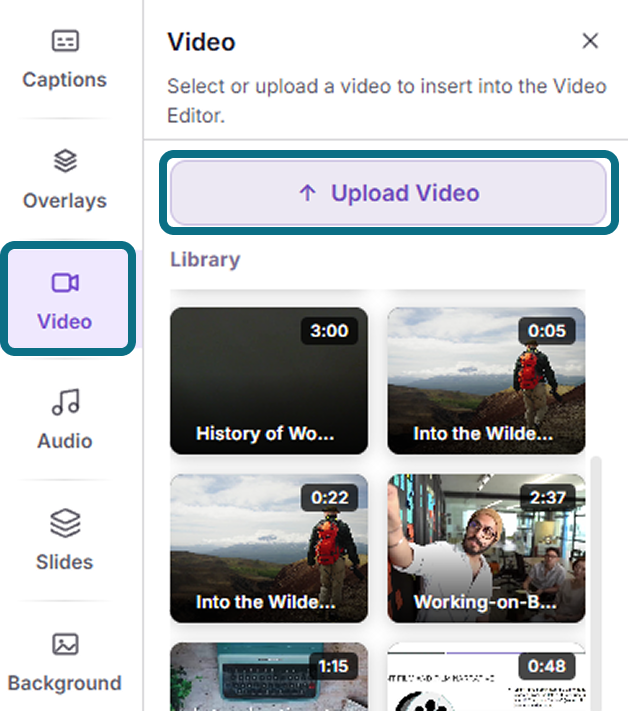Image resolution: width=628 pixels, height=711 pixels.
Task: Open the Slides stack icon
Action: pyautogui.click(x=65, y=523)
